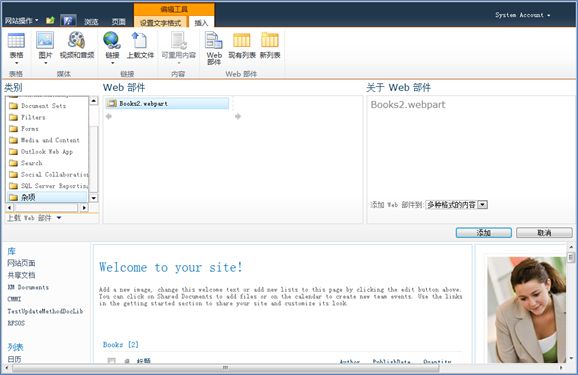Select the Filters category folder
Viewport: 578px width, 375px height.
coord(28,117)
